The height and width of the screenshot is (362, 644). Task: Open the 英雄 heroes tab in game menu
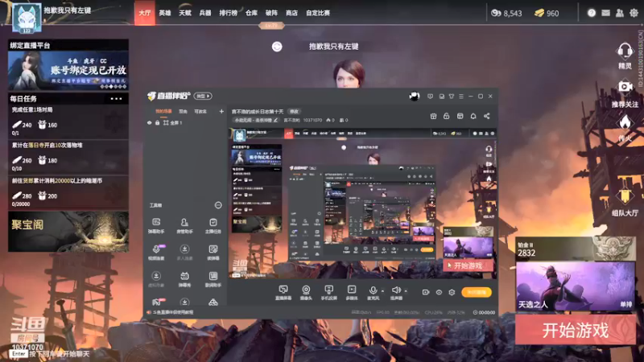click(165, 13)
